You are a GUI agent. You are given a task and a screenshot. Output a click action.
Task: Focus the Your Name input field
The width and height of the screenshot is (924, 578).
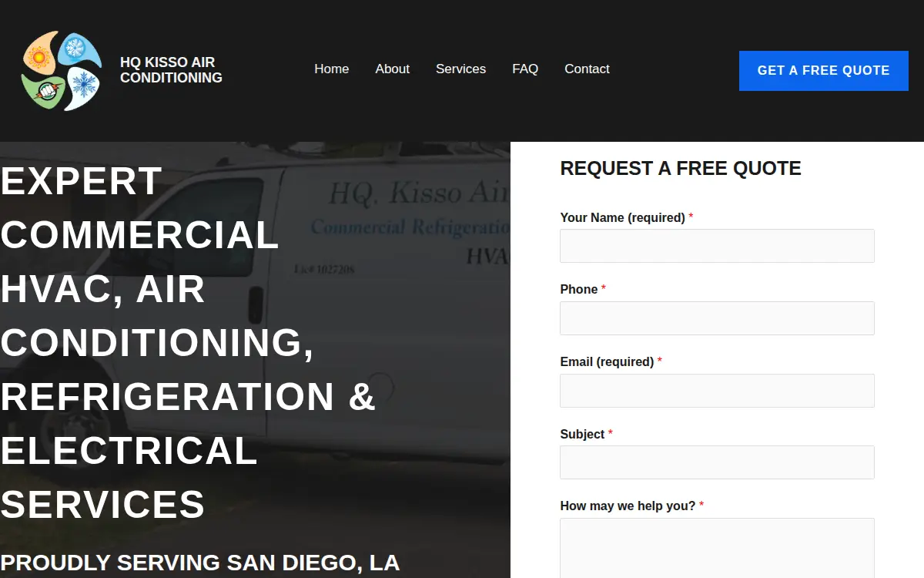tap(717, 246)
